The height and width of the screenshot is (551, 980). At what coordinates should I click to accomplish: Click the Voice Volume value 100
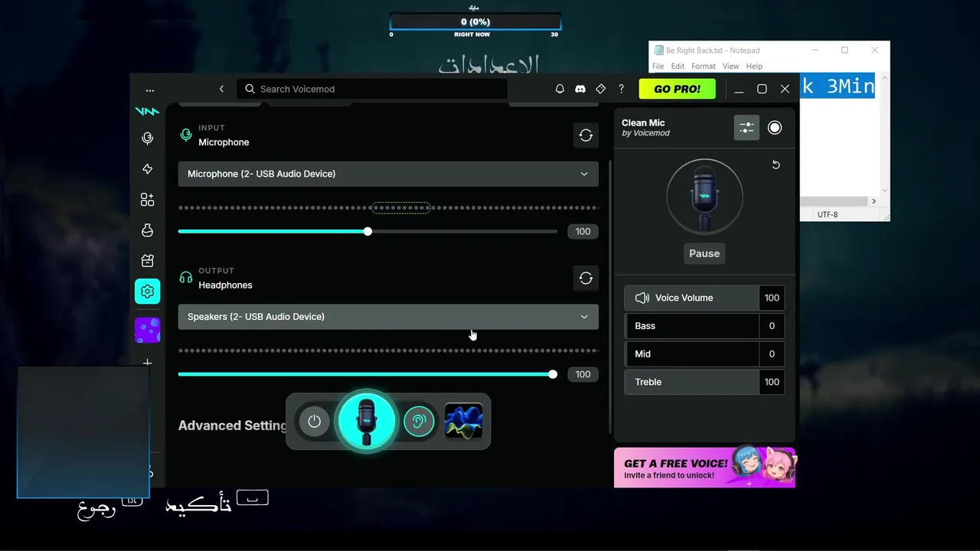point(772,298)
